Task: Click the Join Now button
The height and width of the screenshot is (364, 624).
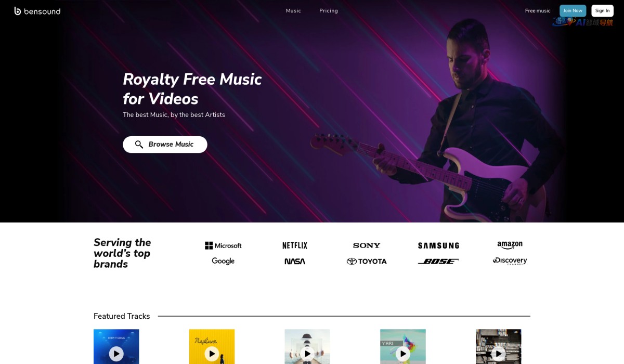Action: 573,11
